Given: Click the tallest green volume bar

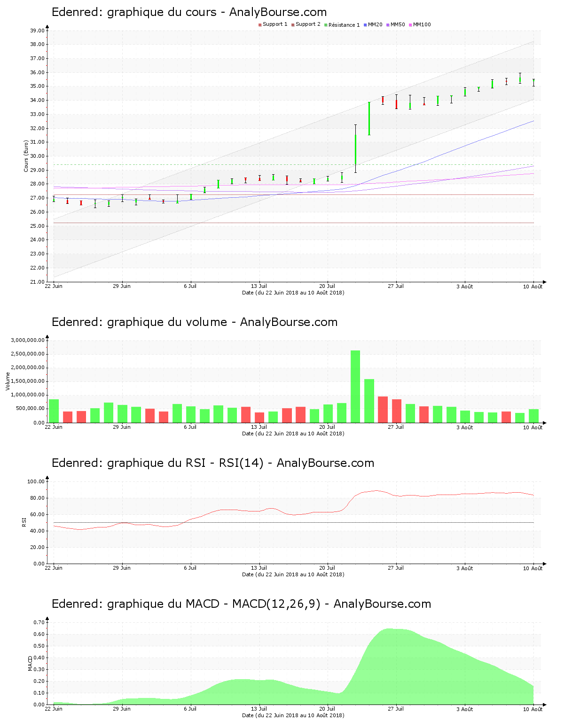Looking at the screenshot, I should tap(355, 387).
